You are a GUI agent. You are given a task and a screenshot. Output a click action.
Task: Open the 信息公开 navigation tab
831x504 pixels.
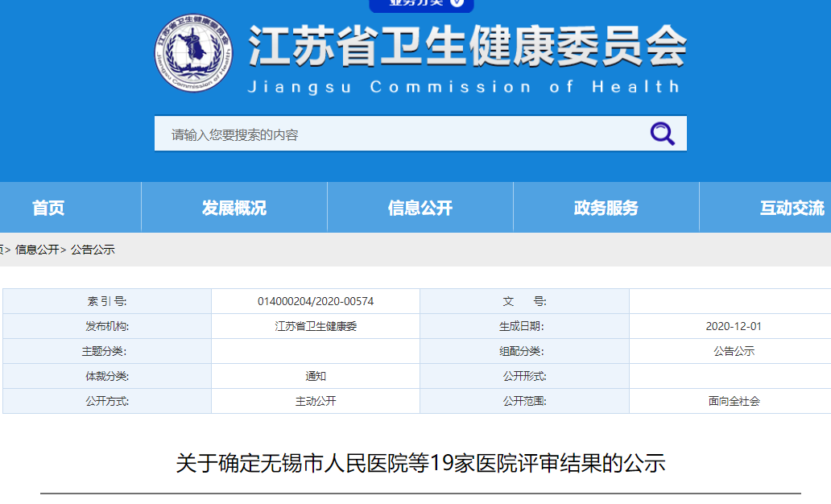pos(420,208)
